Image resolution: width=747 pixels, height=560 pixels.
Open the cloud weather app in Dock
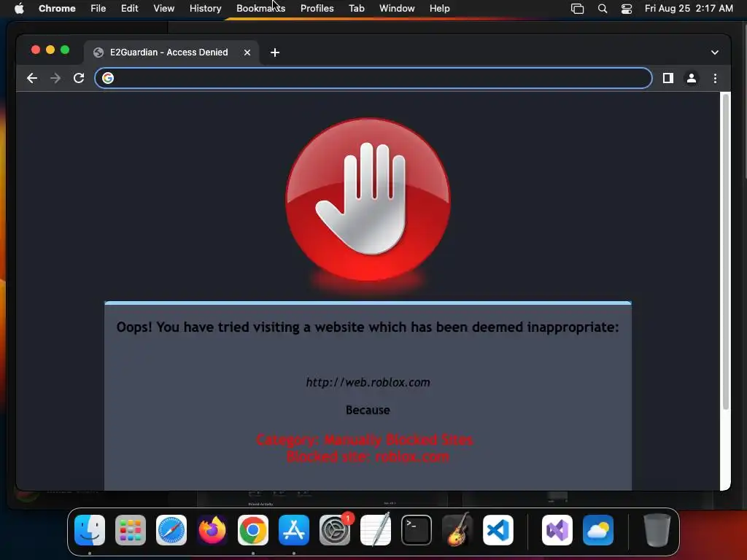pyautogui.click(x=598, y=530)
